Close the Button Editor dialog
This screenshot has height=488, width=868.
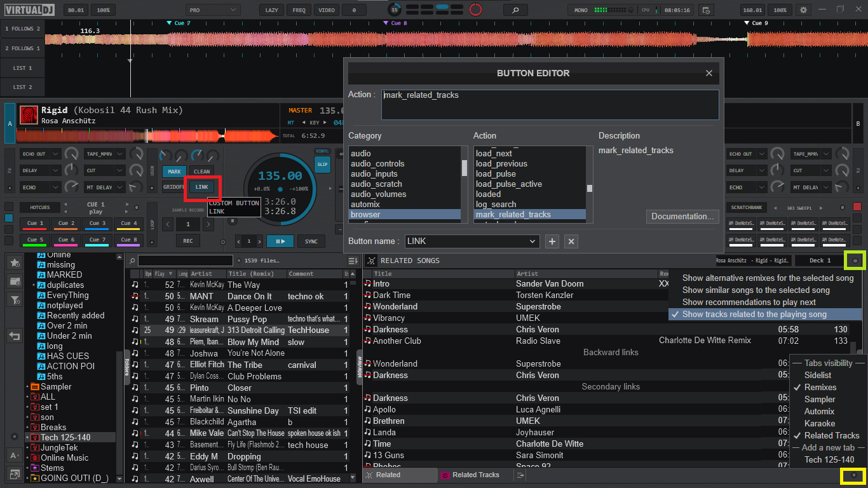pos(709,73)
